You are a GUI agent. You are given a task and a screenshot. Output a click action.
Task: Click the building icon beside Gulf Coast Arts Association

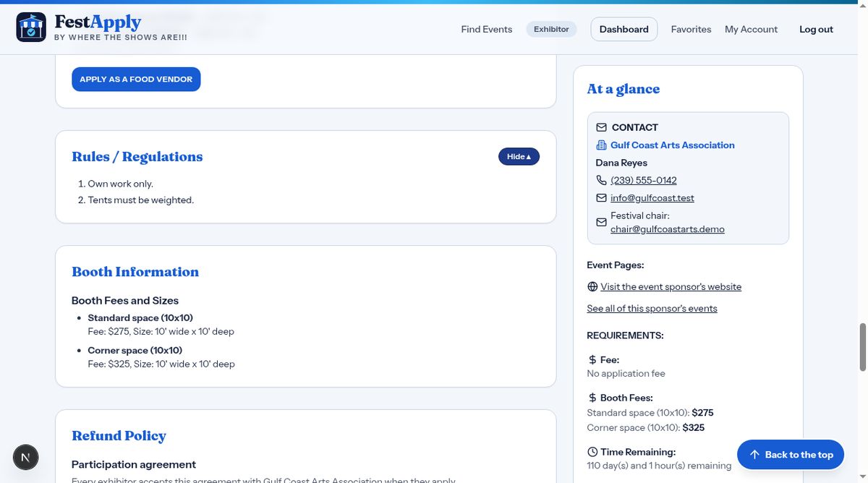click(x=601, y=145)
